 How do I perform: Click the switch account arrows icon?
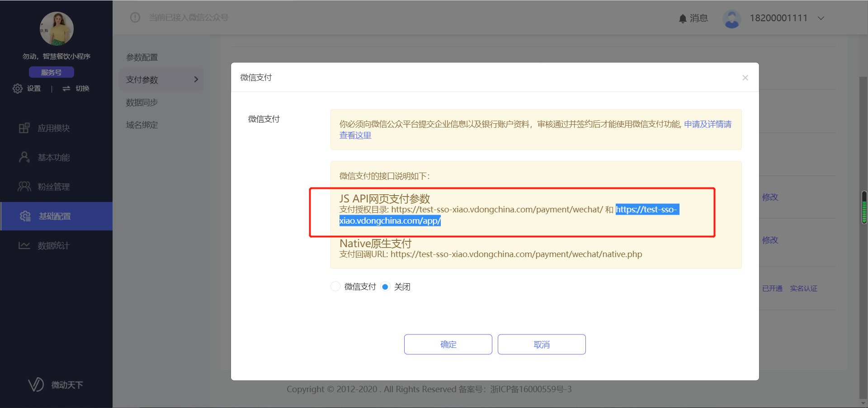click(x=66, y=89)
